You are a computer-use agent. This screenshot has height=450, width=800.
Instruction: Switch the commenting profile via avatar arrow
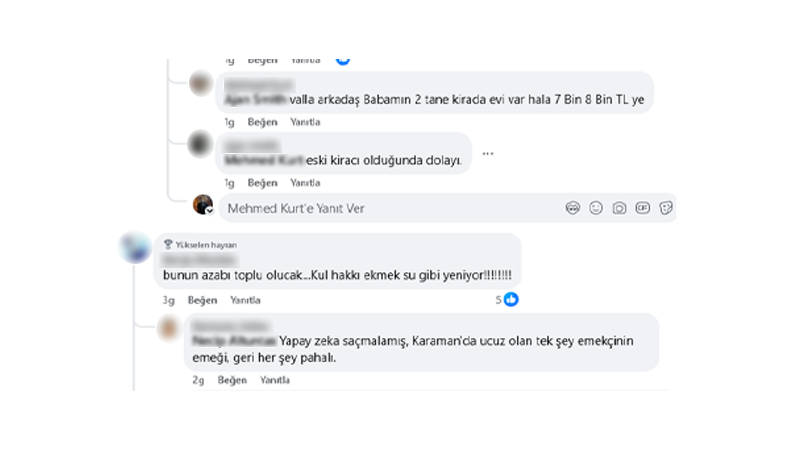[x=209, y=211]
